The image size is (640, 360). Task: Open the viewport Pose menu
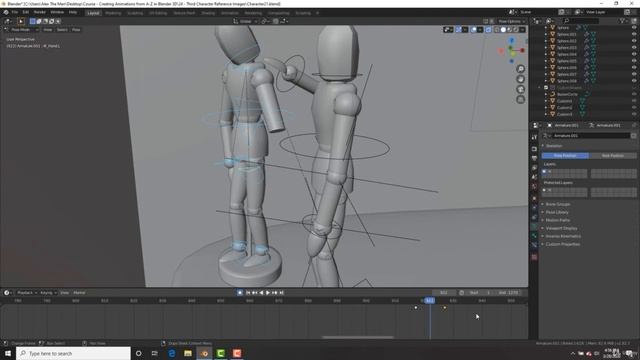76,30
